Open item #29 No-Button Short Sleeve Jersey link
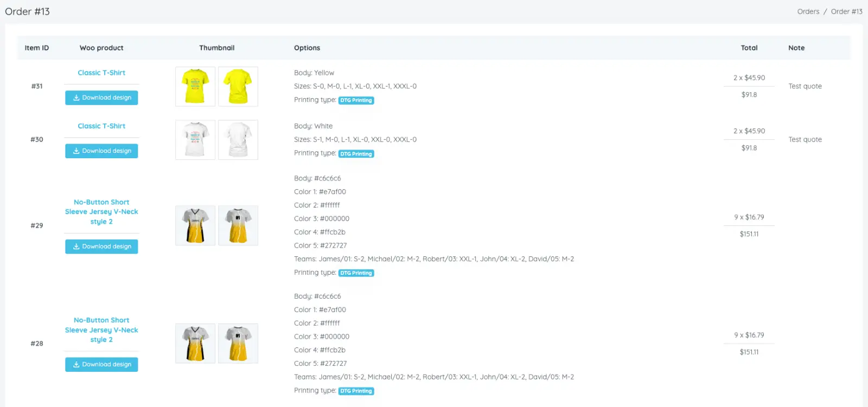 point(101,212)
